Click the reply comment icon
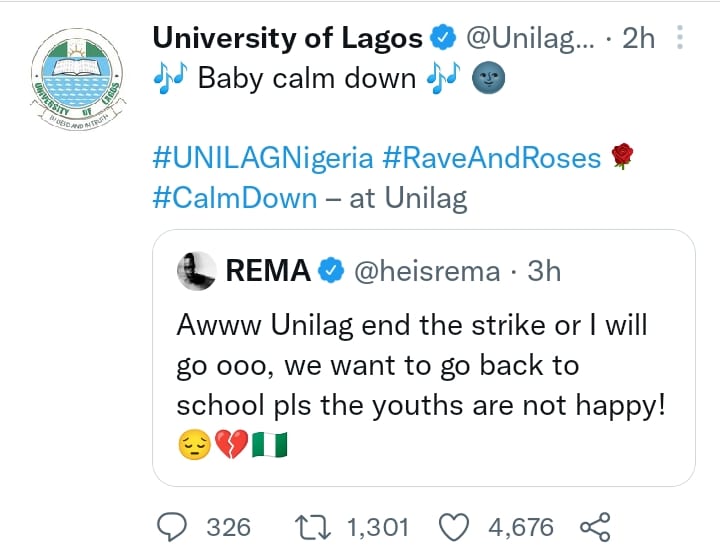The height and width of the screenshot is (555, 720). click(x=174, y=525)
